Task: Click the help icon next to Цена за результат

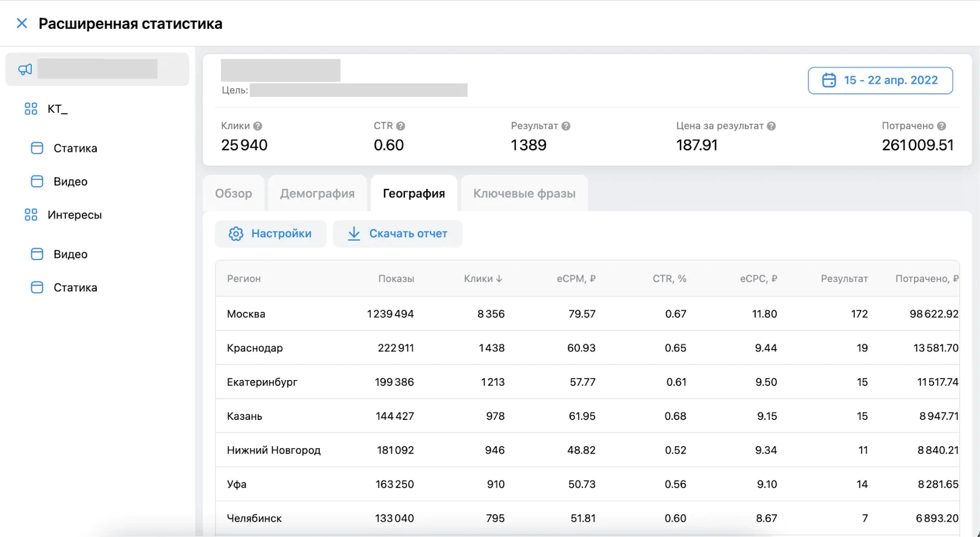Action: point(771,126)
